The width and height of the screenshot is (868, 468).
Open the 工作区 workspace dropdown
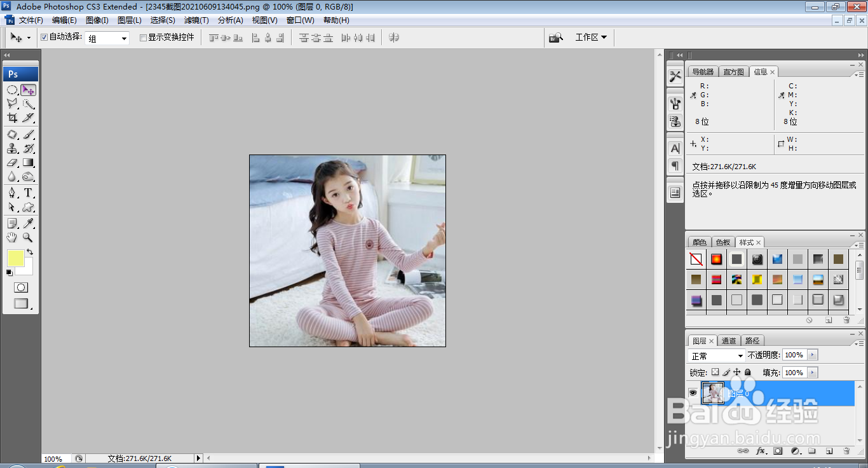point(591,38)
